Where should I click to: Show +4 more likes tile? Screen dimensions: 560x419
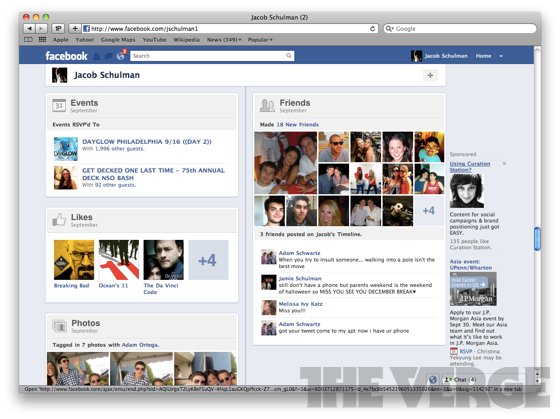click(208, 260)
